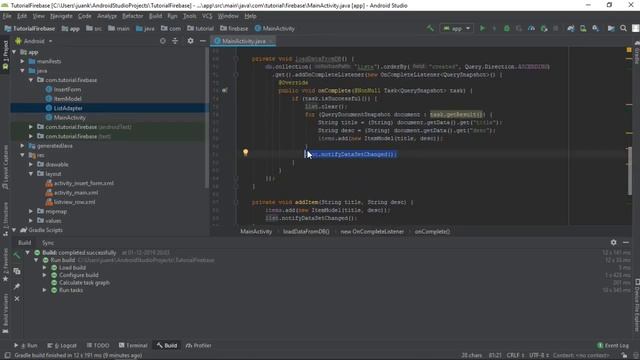This screenshot has width=640, height=360.
Task: Click Sync Project with Gradle Files icon
Action: pyautogui.click(x=571, y=28)
